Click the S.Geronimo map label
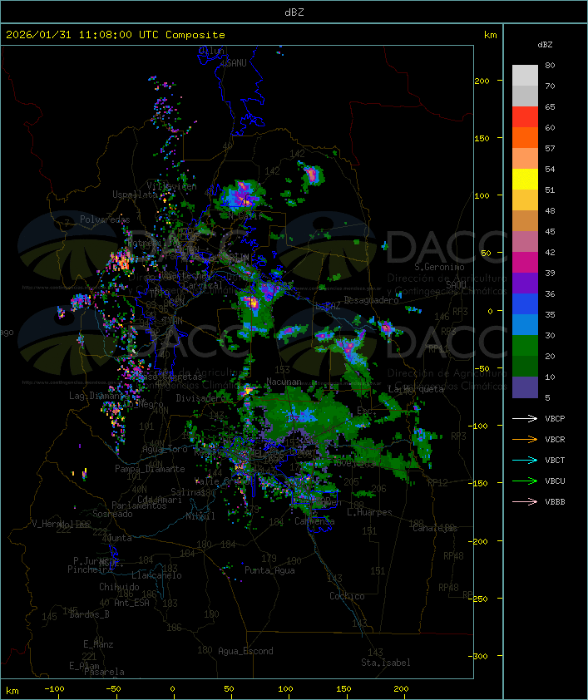Screen dimensions: 588x700 [x=437, y=268]
